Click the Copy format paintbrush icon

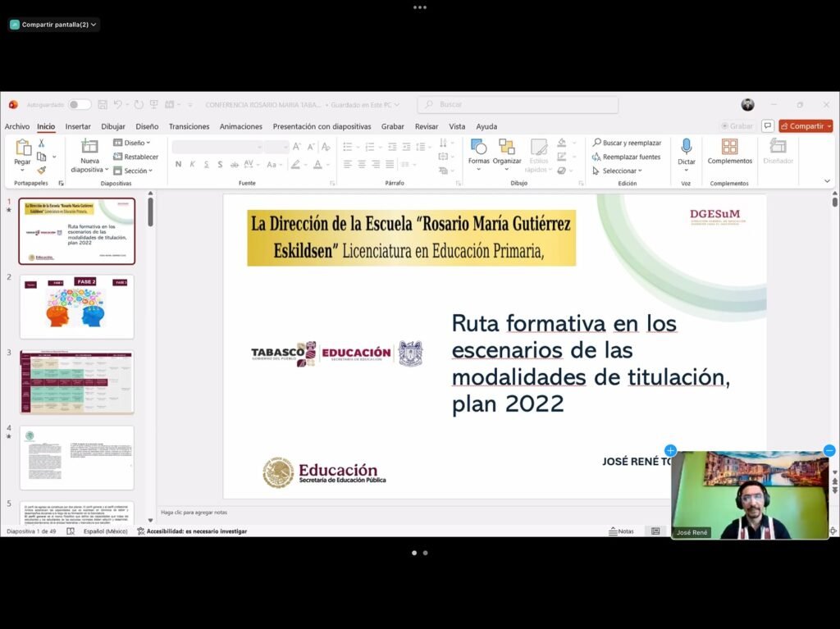42,171
